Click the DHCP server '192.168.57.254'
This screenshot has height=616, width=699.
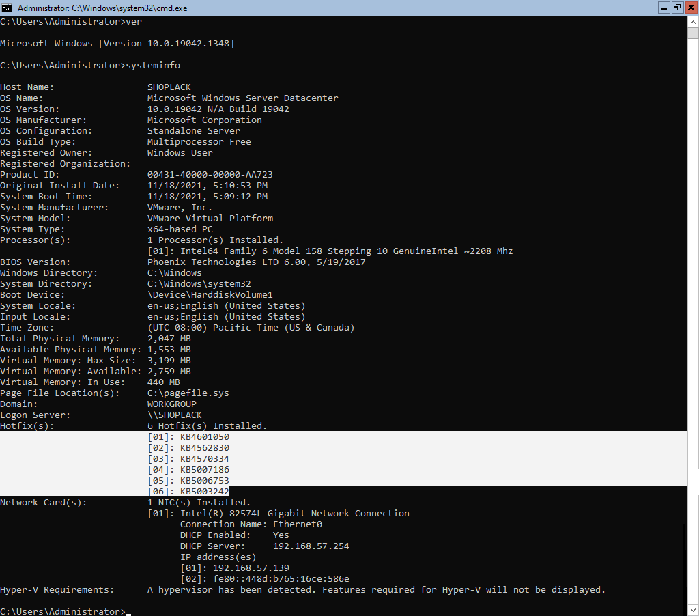click(x=311, y=546)
